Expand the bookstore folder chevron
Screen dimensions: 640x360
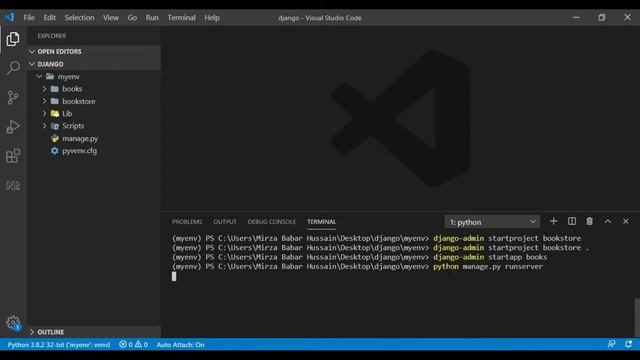44,101
